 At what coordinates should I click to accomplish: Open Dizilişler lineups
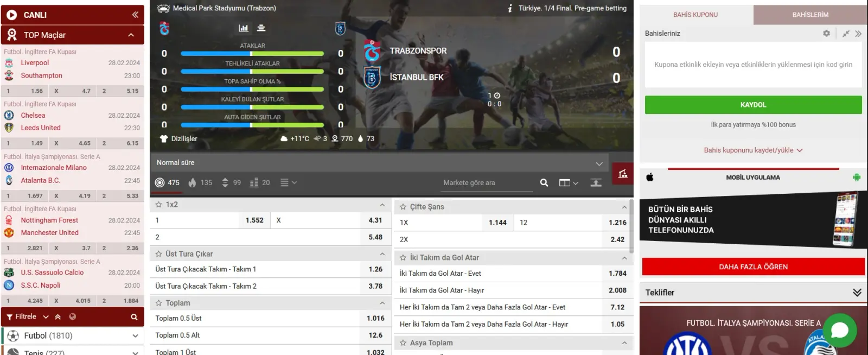tap(178, 138)
